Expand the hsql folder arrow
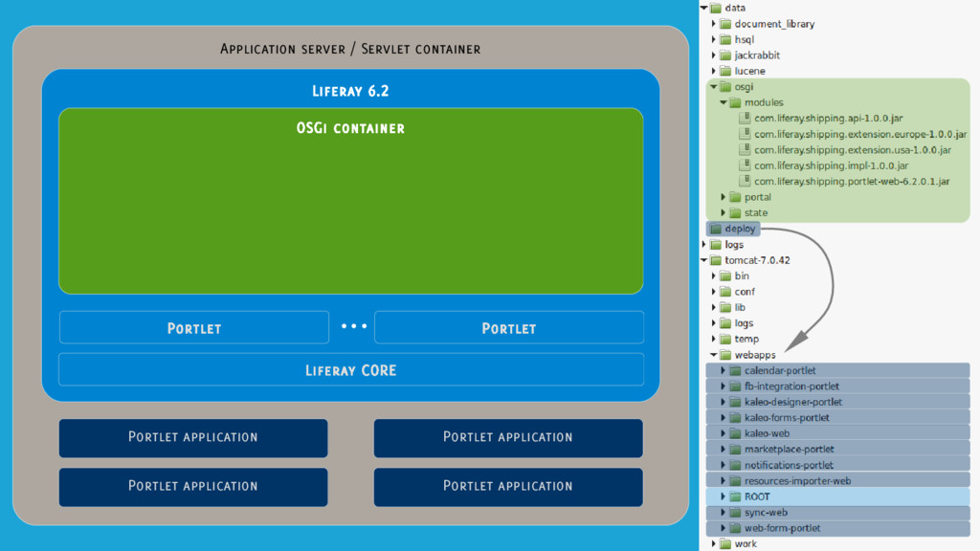 pyautogui.click(x=714, y=40)
